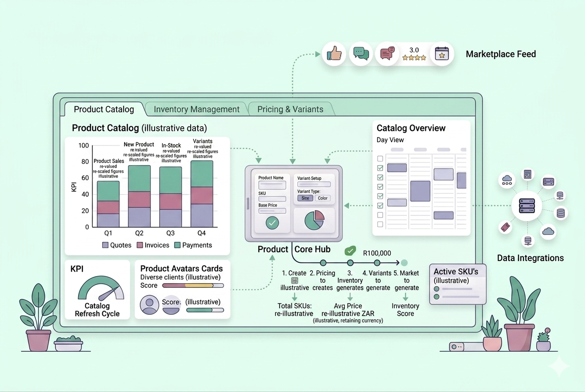Click the cloud icon with DOO text
Viewport: 585px width, 392px height.
click(506, 180)
